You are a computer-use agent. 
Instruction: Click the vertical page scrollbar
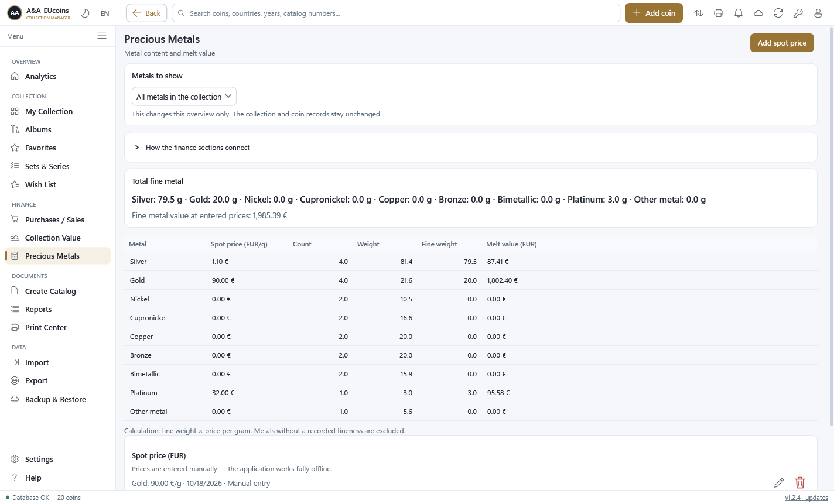coord(832,226)
